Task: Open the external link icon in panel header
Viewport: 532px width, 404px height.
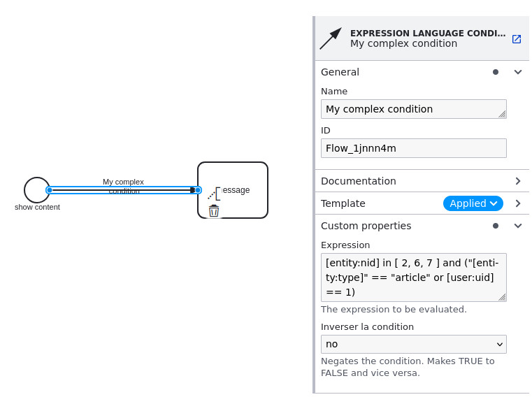Action: [517, 39]
